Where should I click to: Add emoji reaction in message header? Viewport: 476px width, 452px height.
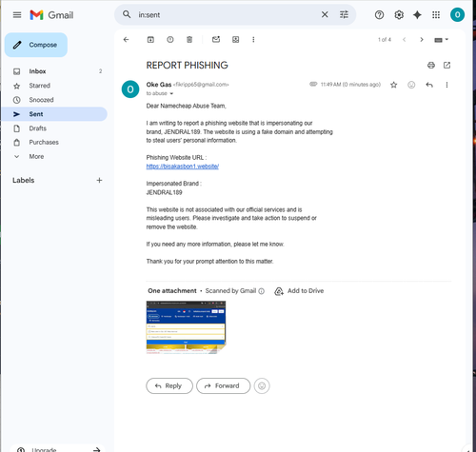(411, 85)
